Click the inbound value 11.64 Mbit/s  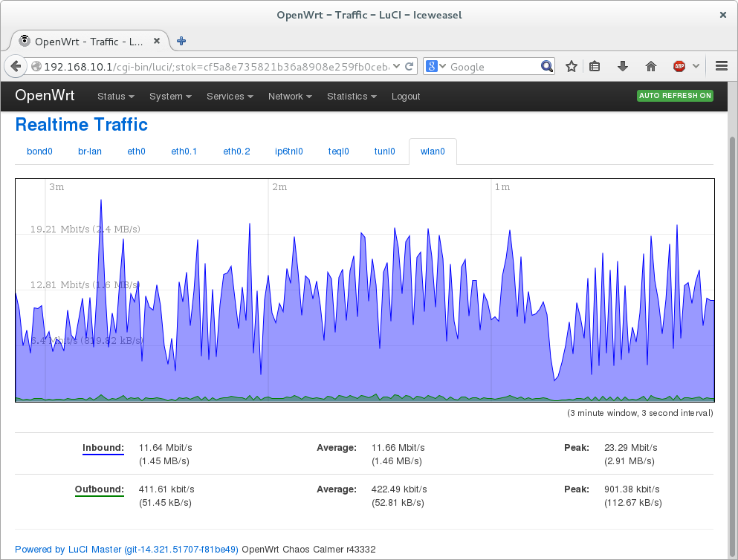click(x=165, y=448)
